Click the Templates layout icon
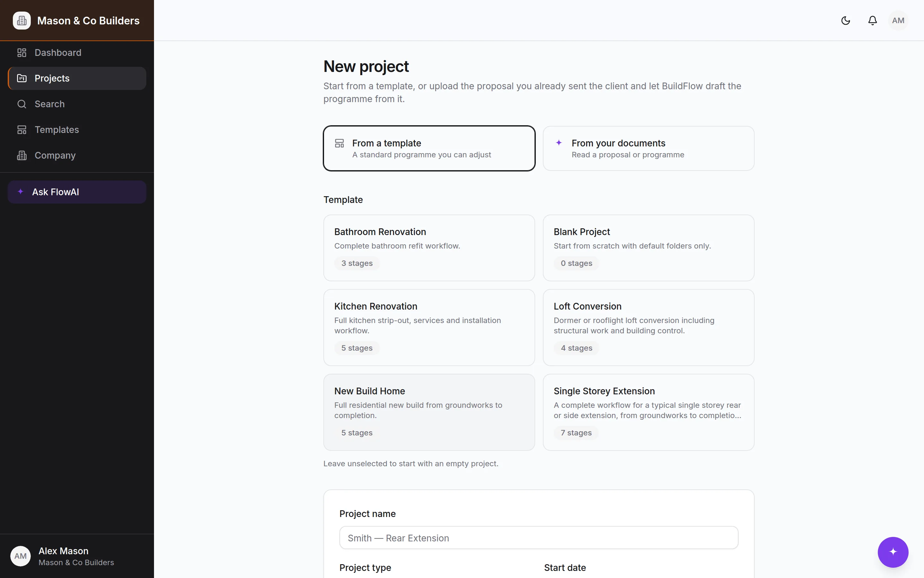The width and height of the screenshot is (924, 578). tap(22, 130)
